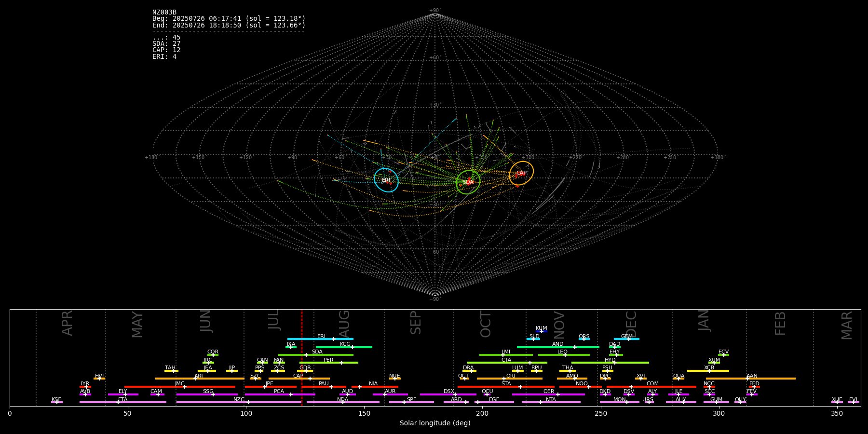Select the NZ003B station title text
This screenshot has height=434, width=868.
point(164,13)
